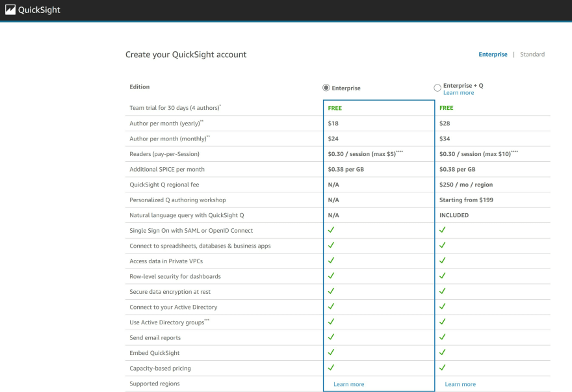Click Enterprise checkmark for Embed QuickSight
This screenshot has width=572, height=392.
tap(331, 352)
